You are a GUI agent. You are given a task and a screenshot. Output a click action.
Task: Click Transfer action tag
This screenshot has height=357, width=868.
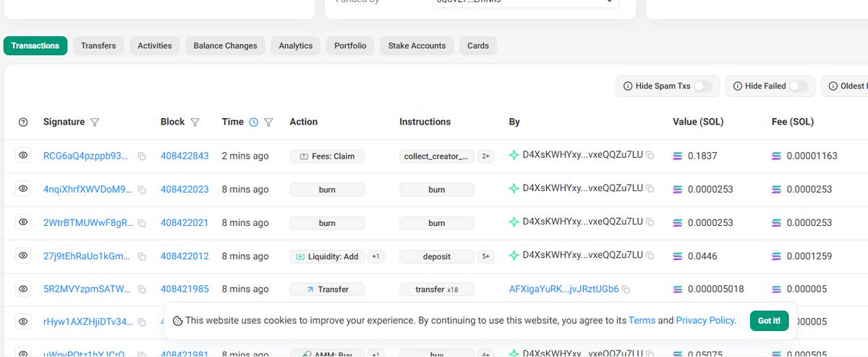327,289
